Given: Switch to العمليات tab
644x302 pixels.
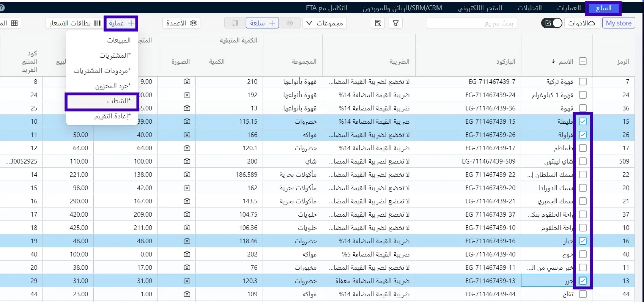Looking at the screenshot, I should coord(569,8).
